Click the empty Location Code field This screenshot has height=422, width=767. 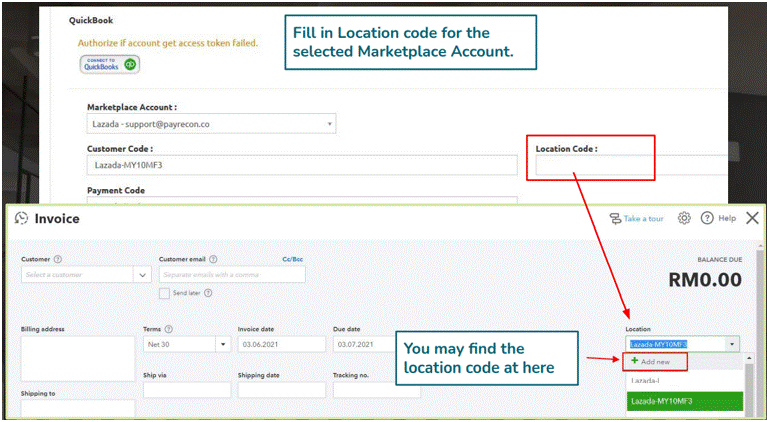coord(631,165)
